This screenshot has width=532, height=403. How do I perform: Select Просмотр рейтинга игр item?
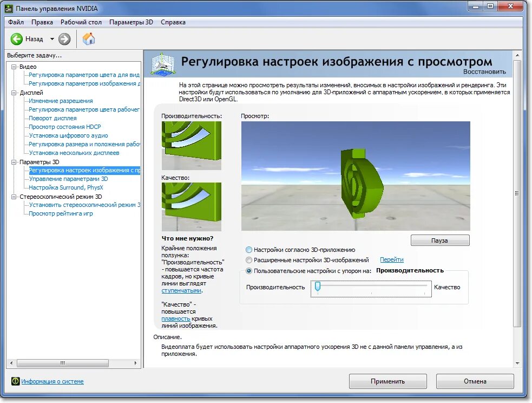[61, 213]
